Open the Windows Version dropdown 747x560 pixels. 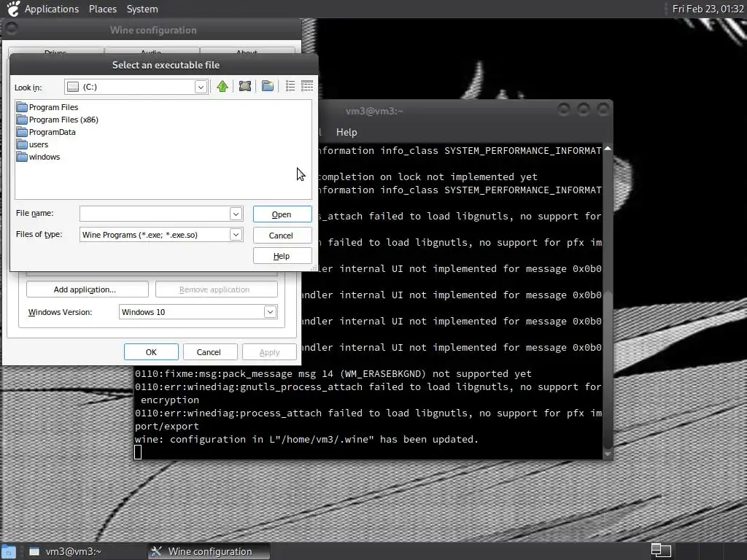click(x=270, y=312)
